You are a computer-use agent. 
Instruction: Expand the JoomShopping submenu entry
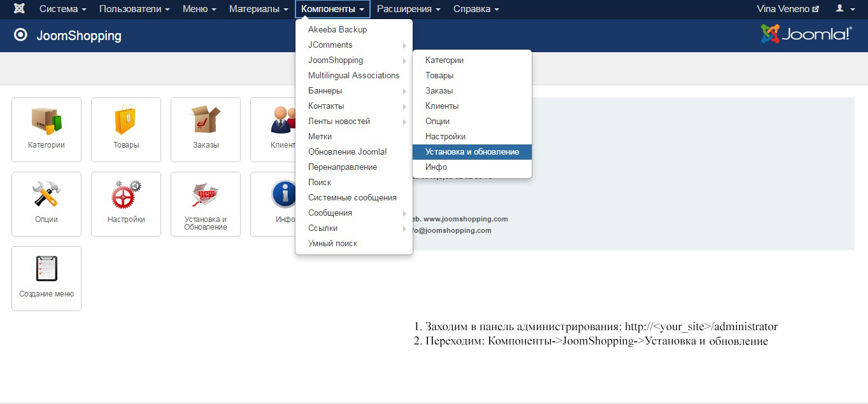[x=354, y=60]
